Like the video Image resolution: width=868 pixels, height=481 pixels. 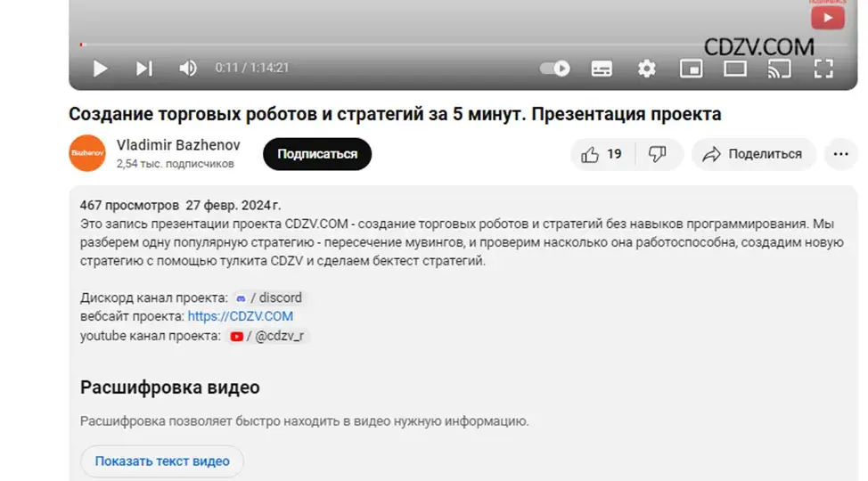point(602,154)
